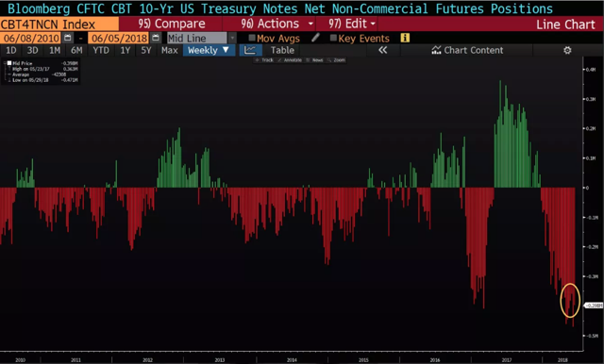Select the Track crosshair tool

point(264,60)
